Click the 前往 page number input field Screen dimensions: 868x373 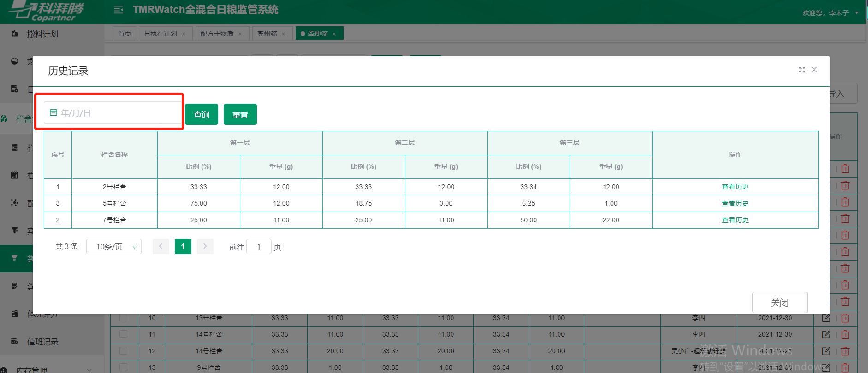click(259, 247)
